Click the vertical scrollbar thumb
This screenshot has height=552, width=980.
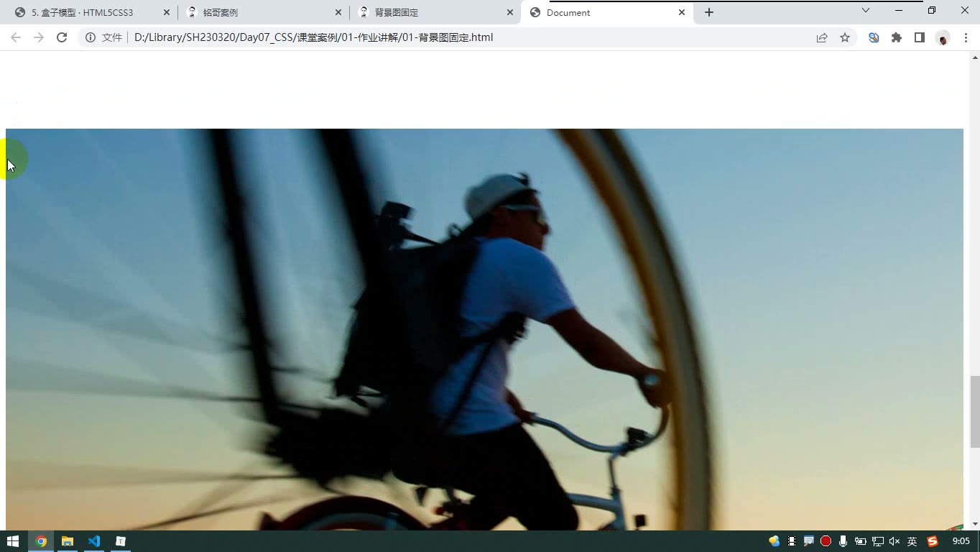(x=975, y=411)
